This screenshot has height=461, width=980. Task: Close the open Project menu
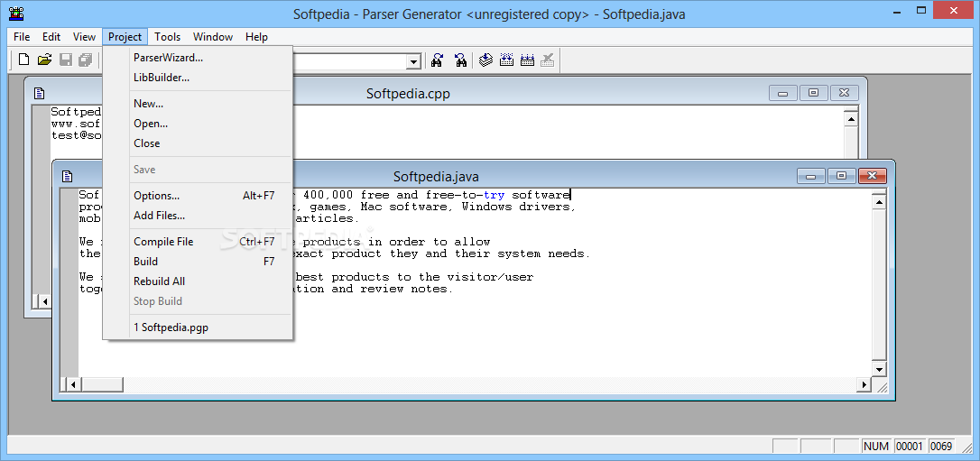(x=125, y=37)
